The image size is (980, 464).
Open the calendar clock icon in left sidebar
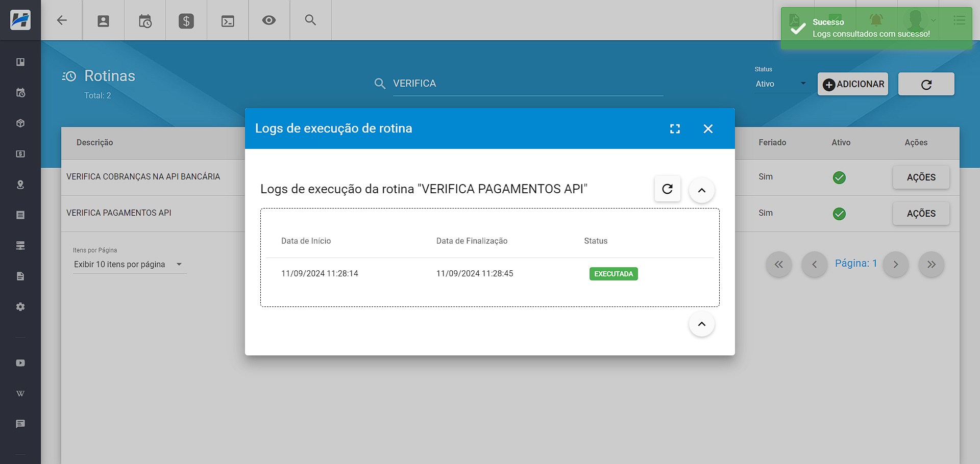[20, 93]
